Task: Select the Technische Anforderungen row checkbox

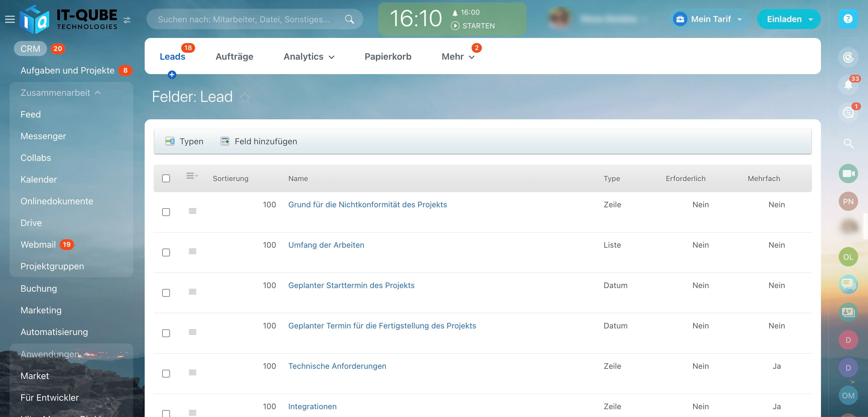Action: [x=166, y=373]
